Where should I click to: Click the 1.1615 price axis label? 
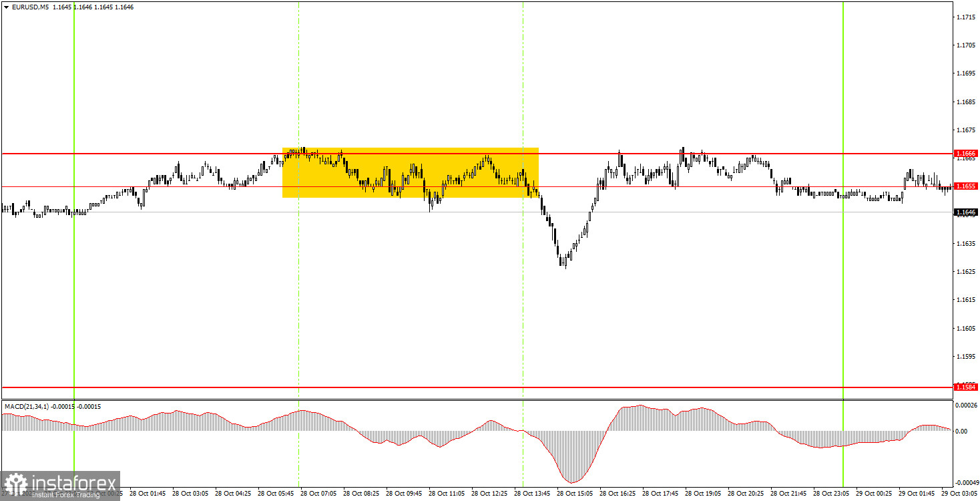[966, 301]
